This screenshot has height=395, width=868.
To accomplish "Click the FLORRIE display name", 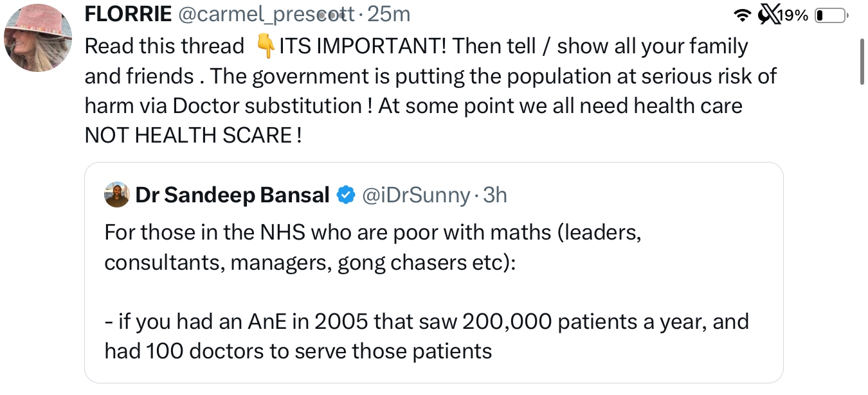I will [128, 13].
